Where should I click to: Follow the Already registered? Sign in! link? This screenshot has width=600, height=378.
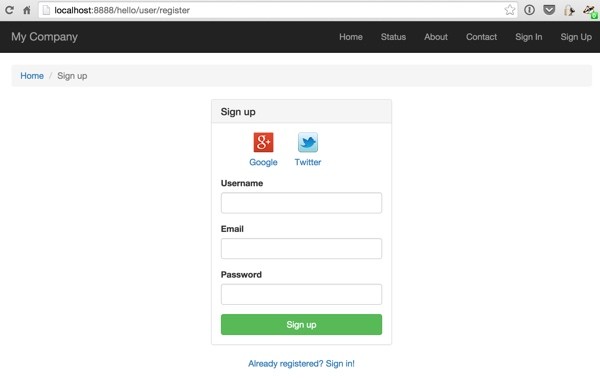pyautogui.click(x=301, y=363)
